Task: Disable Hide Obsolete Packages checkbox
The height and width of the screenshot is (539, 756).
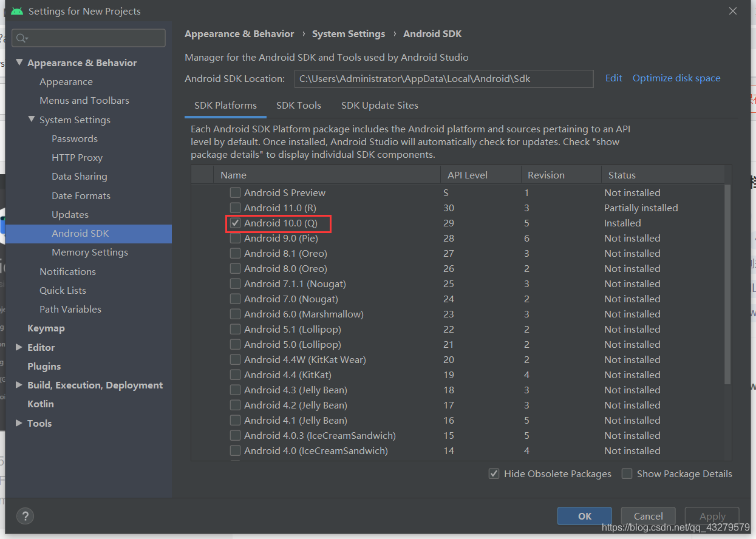Action: click(494, 473)
